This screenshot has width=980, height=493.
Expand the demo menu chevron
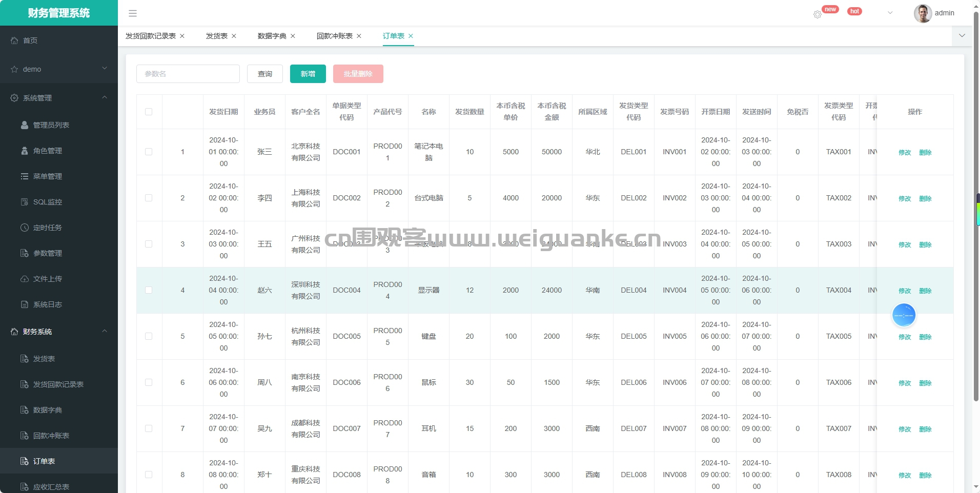click(x=105, y=68)
